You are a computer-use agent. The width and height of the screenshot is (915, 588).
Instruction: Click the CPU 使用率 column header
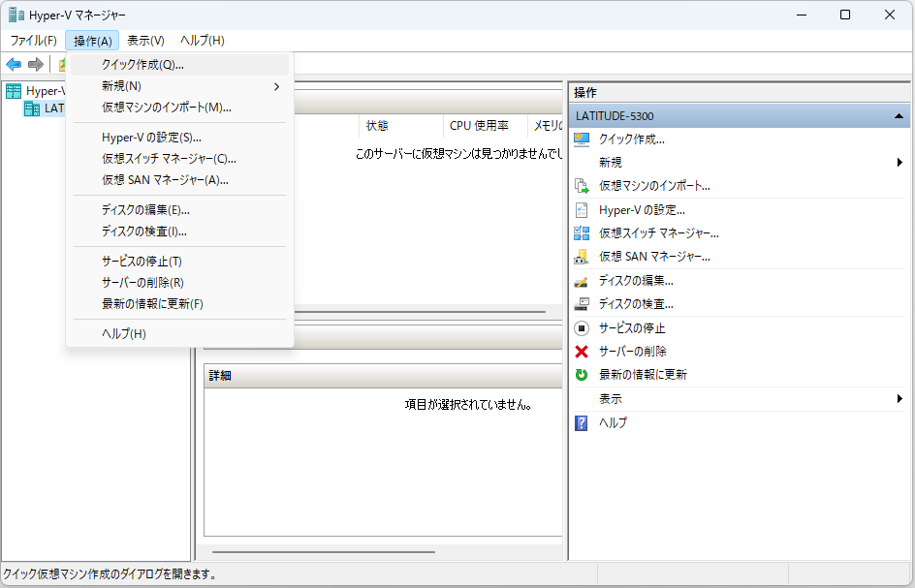[485, 125]
